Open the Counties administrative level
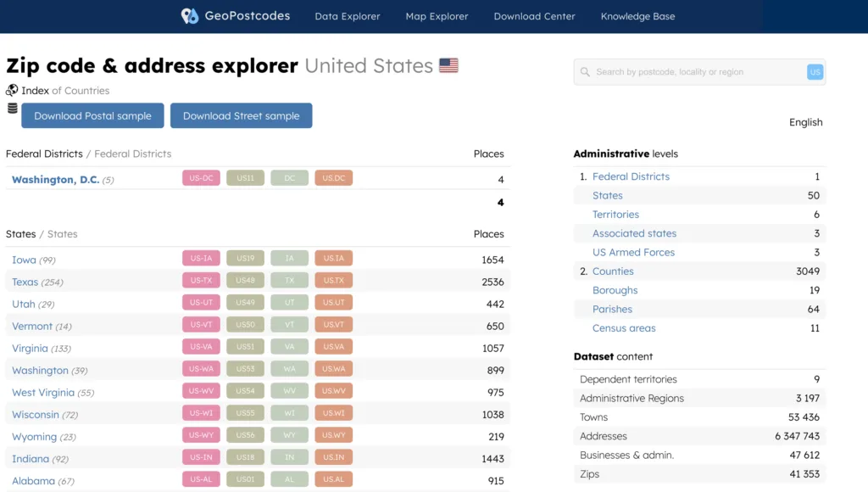This screenshot has height=492, width=868. click(x=613, y=271)
